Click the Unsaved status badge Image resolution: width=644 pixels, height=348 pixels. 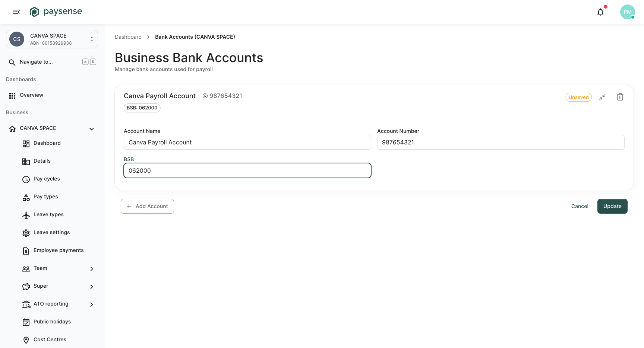point(578,97)
